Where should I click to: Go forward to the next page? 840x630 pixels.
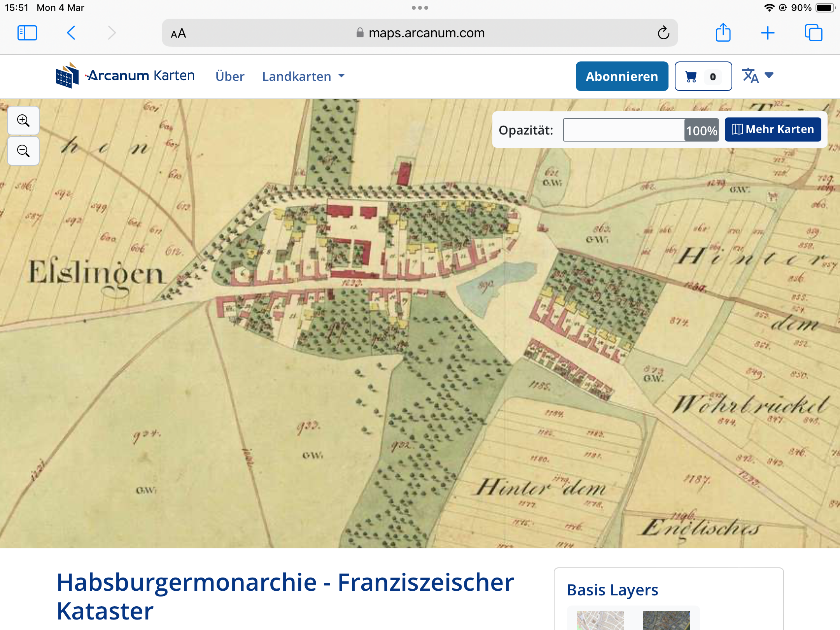pos(112,33)
